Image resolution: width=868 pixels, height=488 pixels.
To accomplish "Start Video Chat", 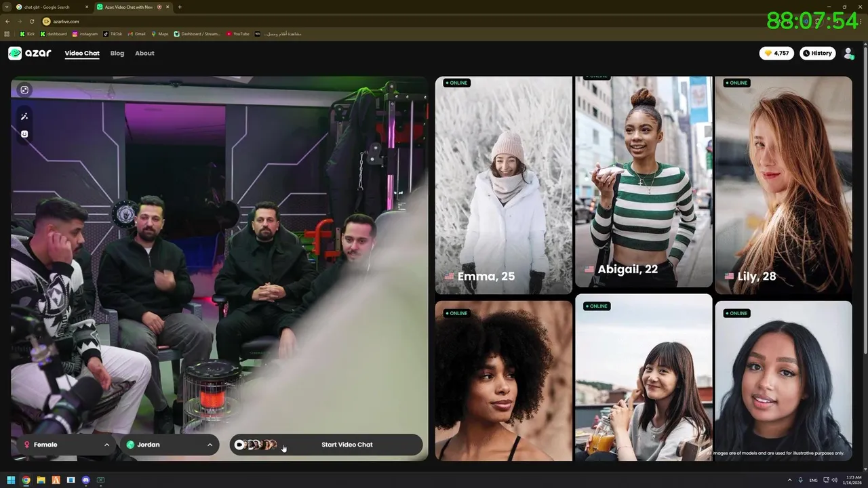I will click(326, 445).
